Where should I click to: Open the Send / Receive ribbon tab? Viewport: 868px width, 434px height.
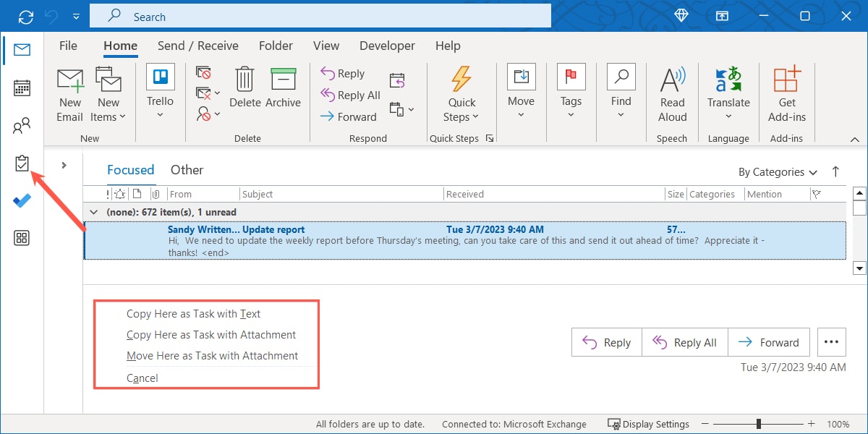pos(197,45)
